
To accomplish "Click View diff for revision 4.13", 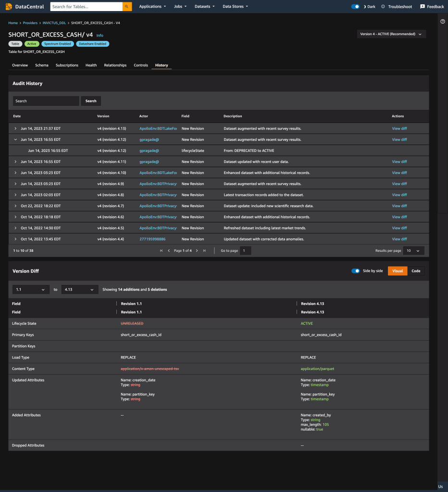I will (399, 129).
